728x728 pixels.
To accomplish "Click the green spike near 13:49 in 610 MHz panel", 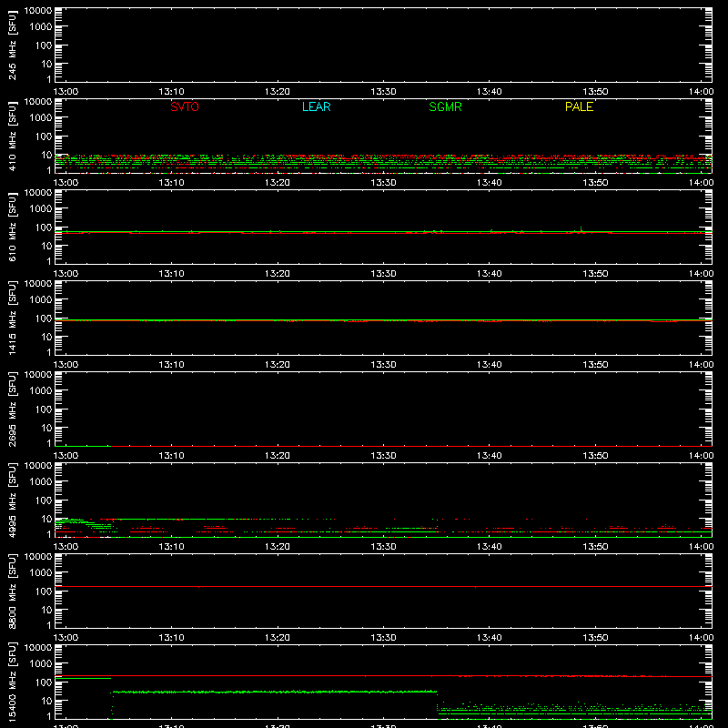I will click(581, 229).
